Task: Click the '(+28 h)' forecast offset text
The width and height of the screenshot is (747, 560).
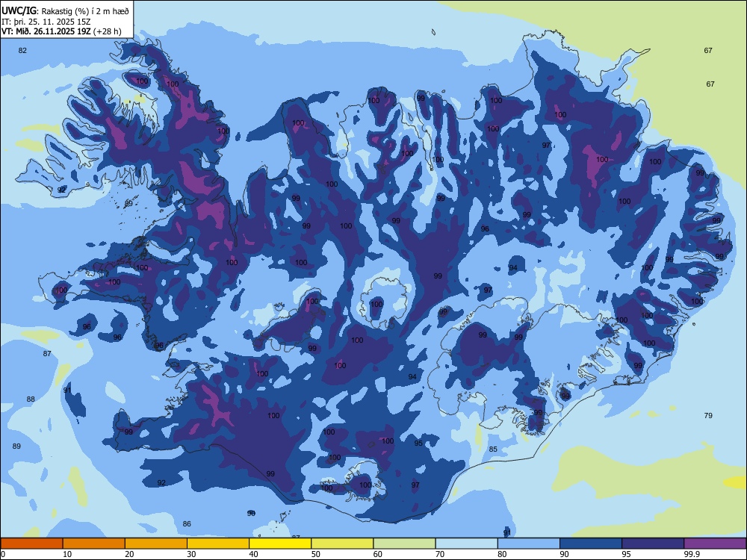Action: coord(107,32)
